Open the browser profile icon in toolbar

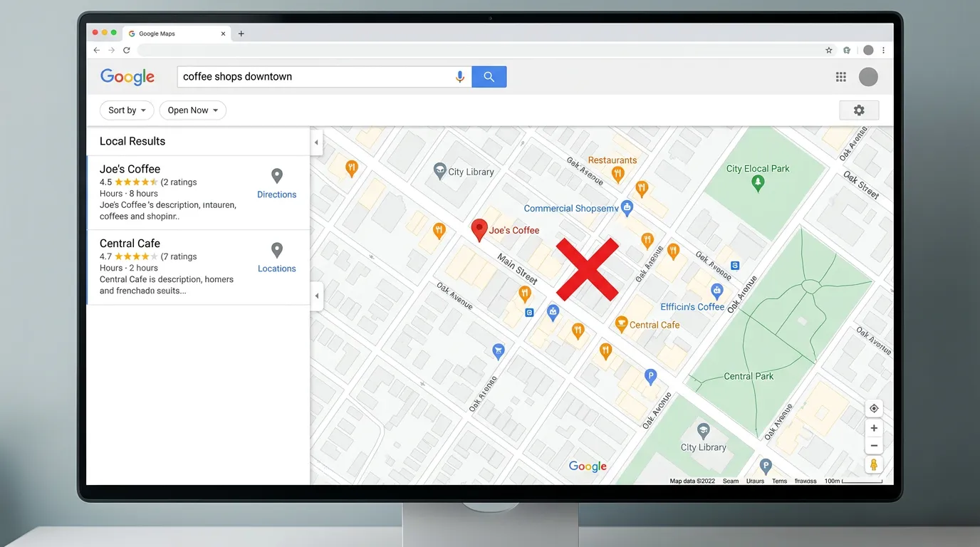click(868, 51)
